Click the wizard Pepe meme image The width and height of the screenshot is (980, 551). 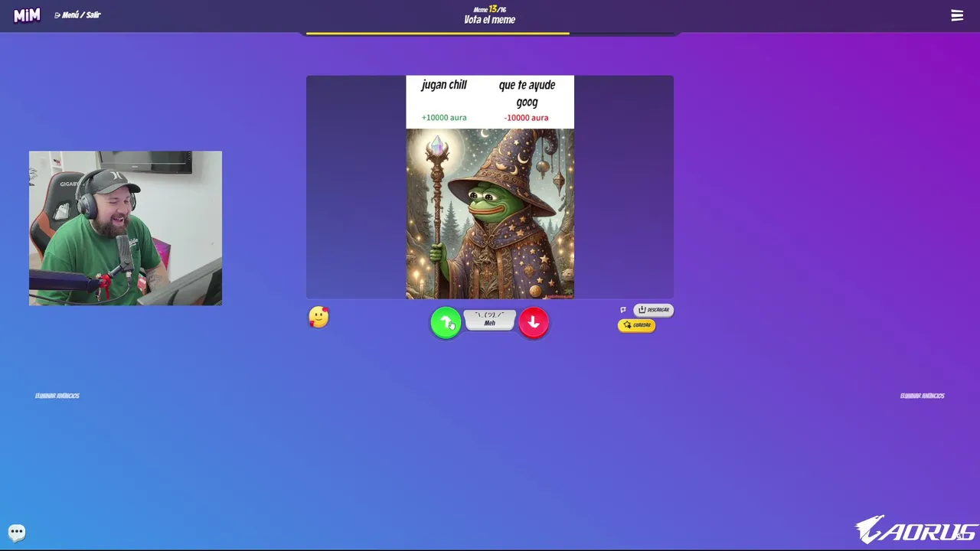coord(490,214)
